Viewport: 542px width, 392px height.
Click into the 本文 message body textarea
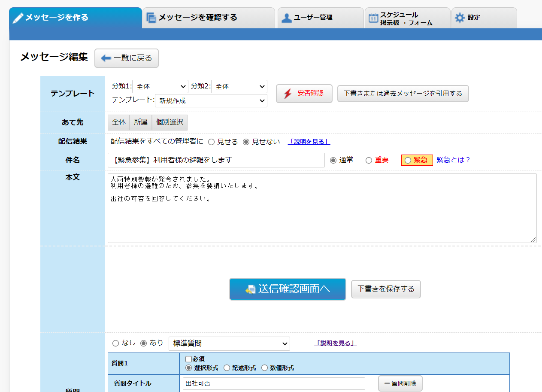tap(322, 208)
